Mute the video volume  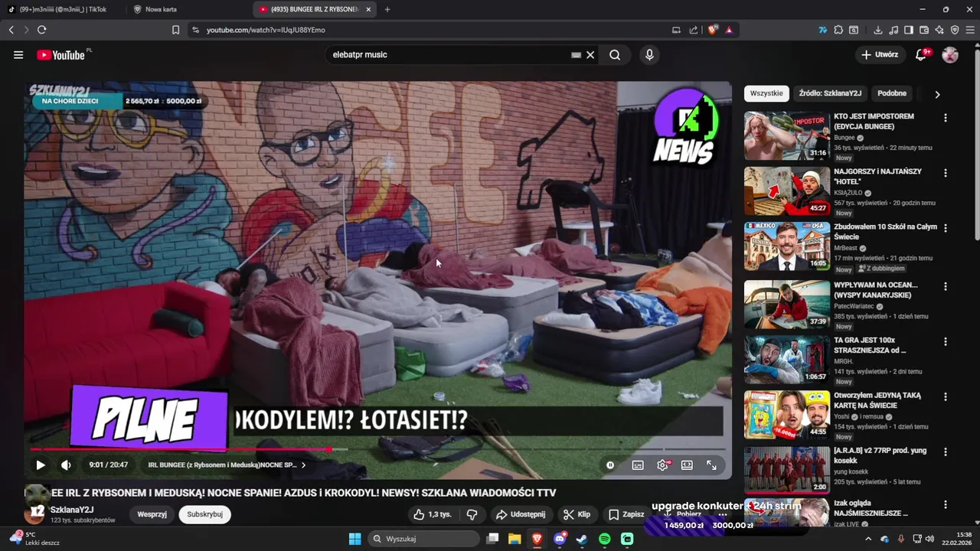(x=66, y=465)
